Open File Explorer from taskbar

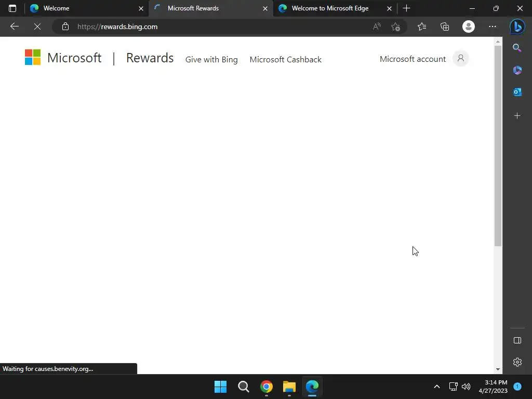click(x=289, y=387)
